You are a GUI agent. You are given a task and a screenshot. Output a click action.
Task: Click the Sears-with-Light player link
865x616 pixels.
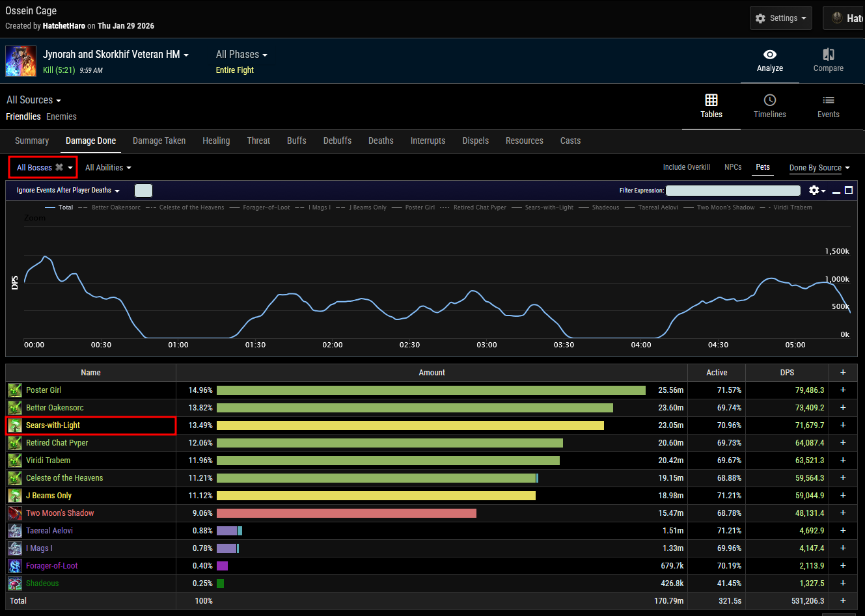pyautogui.click(x=53, y=425)
